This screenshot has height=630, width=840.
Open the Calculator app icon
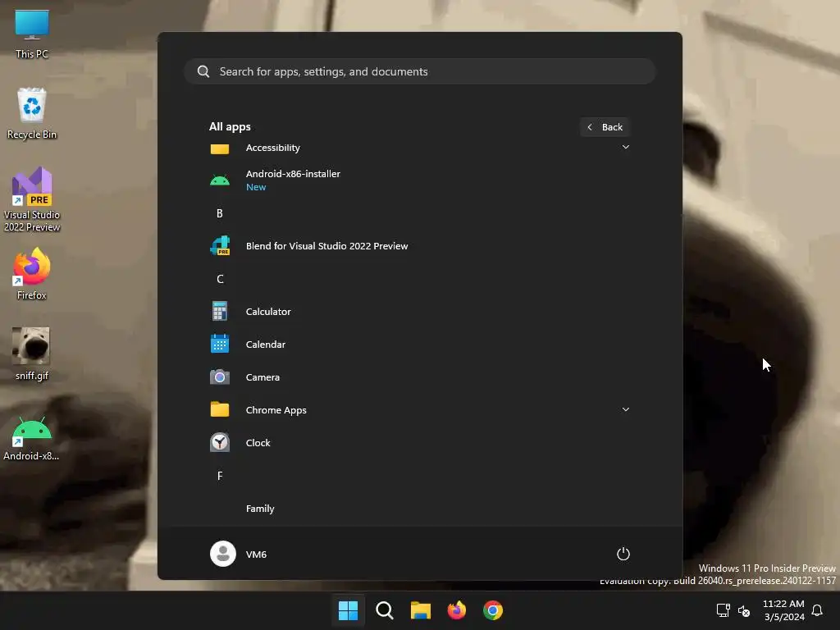(220, 311)
